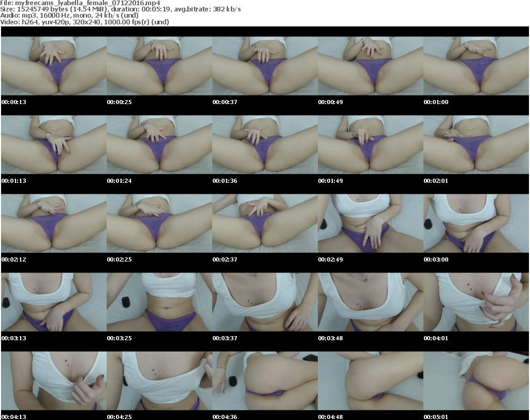Viewport: 530px width, 420px height.
Task: Select the time marker text 00:04:48
Action: tap(330, 417)
